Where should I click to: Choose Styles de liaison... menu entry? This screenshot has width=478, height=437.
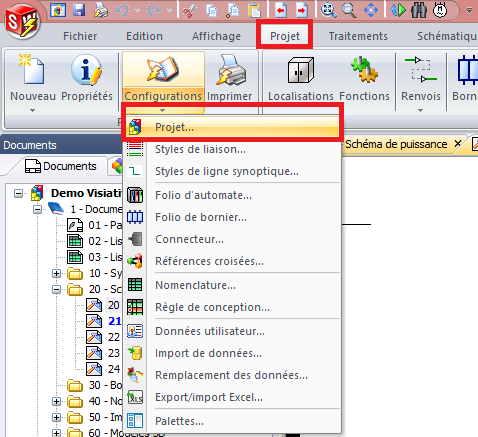point(232,149)
